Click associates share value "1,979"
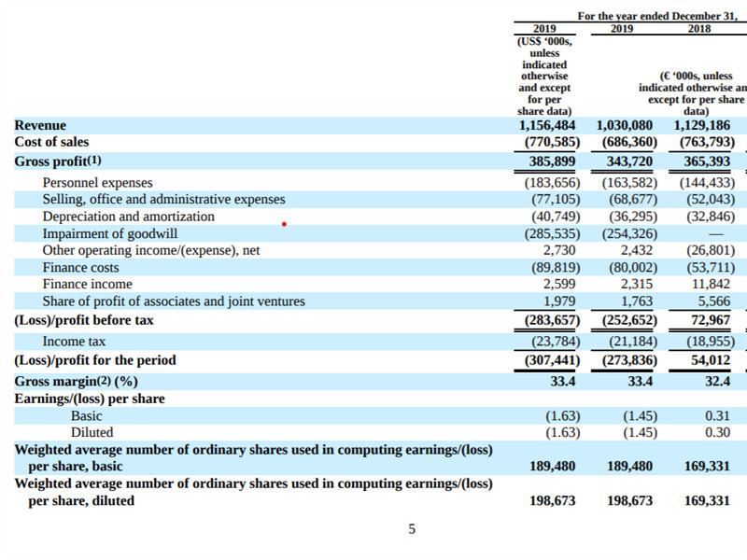The width and height of the screenshot is (747, 560). (559, 301)
